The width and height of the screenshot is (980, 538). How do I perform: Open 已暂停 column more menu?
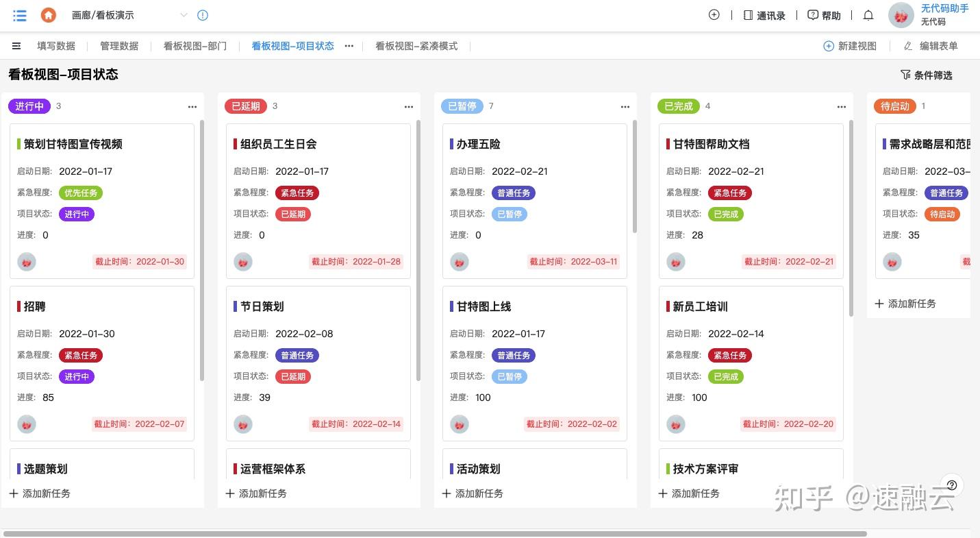[x=625, y=106]
